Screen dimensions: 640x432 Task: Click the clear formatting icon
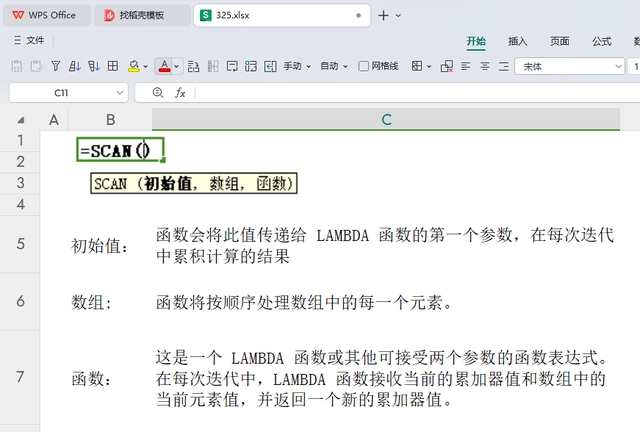447,66
